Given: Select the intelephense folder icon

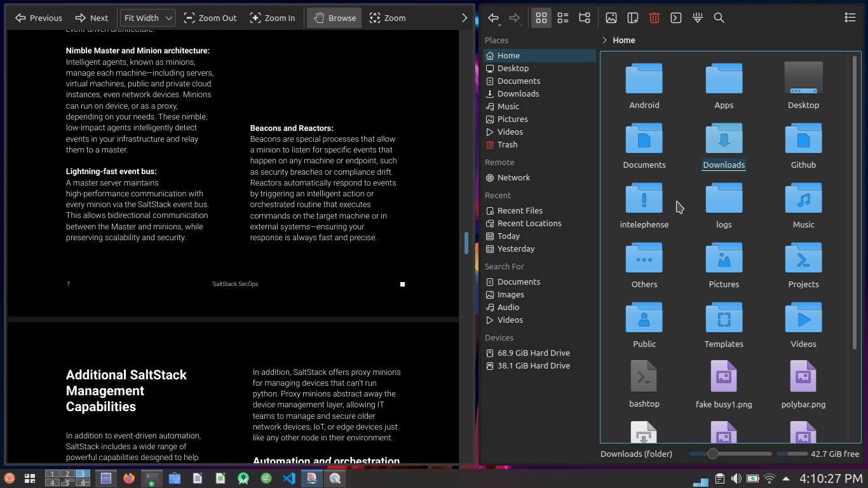Looking at the screenshot, I should click(x=644, y=198).
